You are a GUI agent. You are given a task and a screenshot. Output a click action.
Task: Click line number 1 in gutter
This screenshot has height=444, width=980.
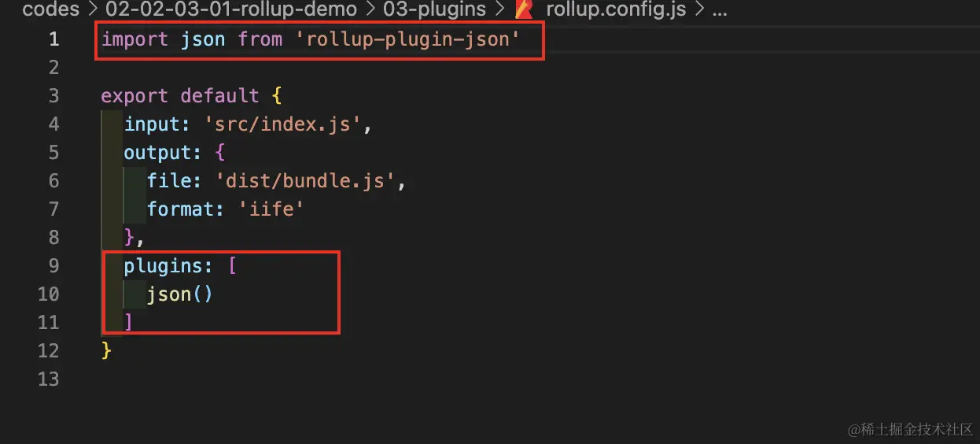click(x=53, y=39)
